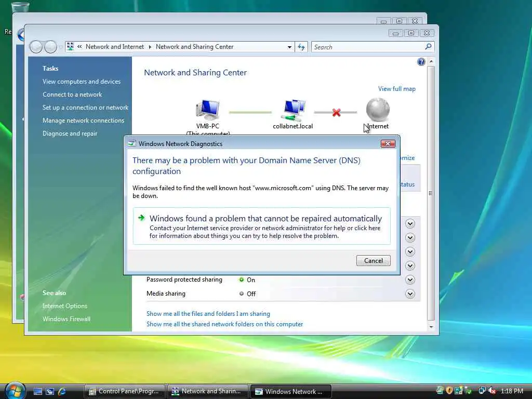The width and height of the screenshot is (532, 399).
Task: Click the refresh button beside address bar
Action: tap(301, 47)
